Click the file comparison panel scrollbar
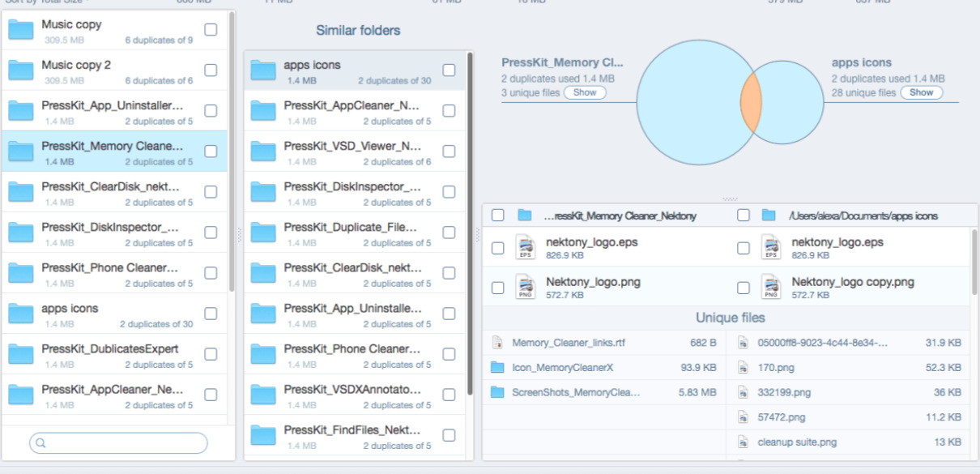The width and height of the screenshot is (980, 474). point(974,263)
